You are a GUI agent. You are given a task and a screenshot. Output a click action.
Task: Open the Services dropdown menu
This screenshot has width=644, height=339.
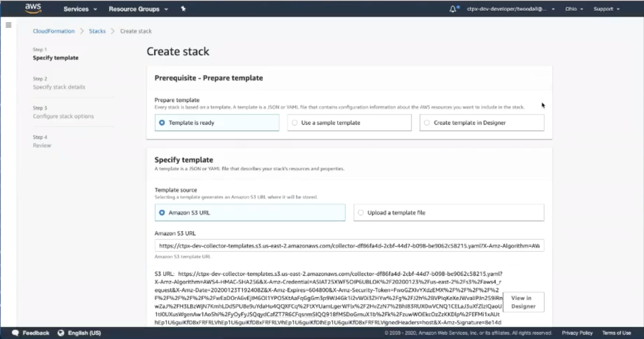(x=80, y=9)
